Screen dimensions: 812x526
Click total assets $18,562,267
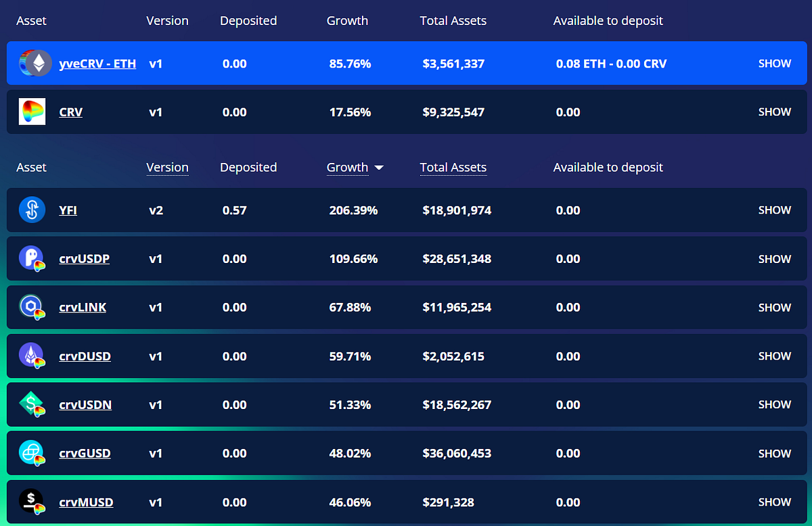click(457, 405)
